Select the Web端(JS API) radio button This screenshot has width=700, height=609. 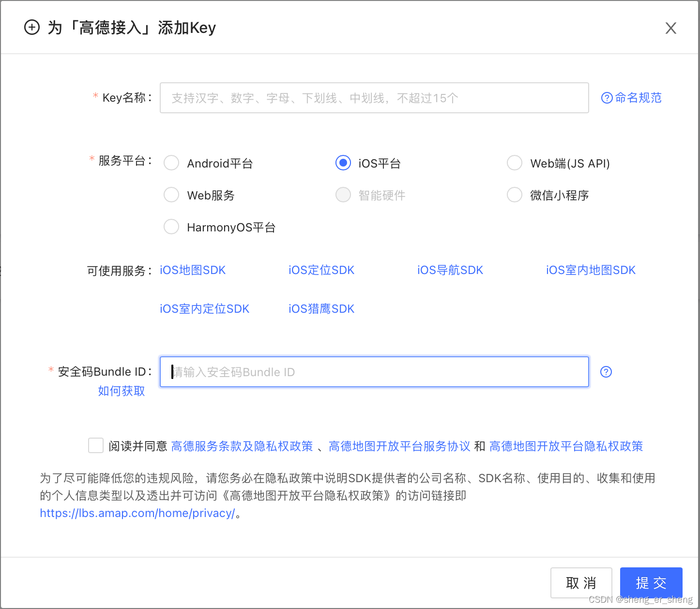[515, 163]
